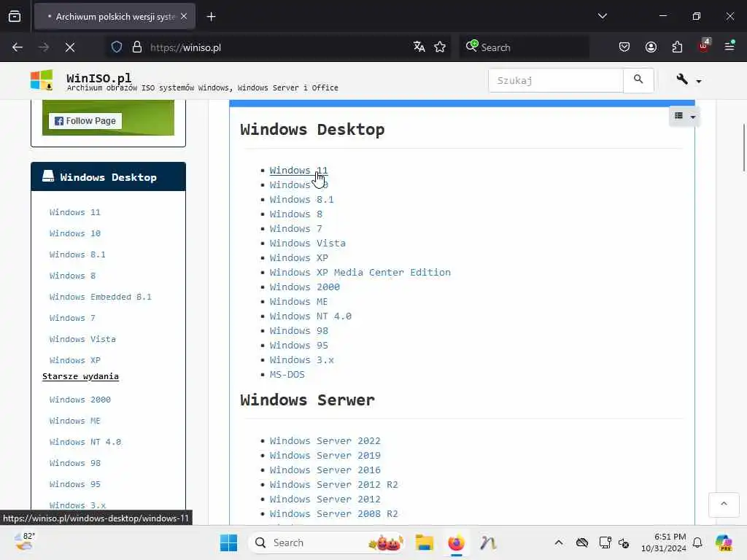Open Windows Server 2019 link

pos(325,456)
